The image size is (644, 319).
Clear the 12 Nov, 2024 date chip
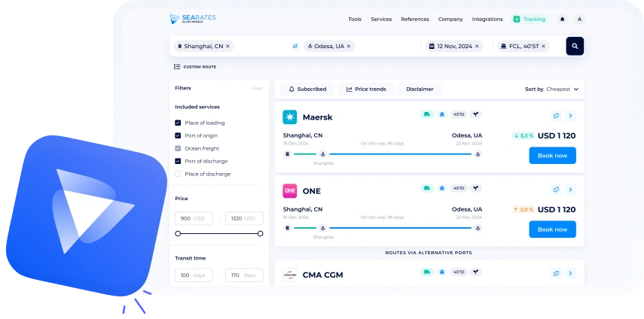click(478, 46)
